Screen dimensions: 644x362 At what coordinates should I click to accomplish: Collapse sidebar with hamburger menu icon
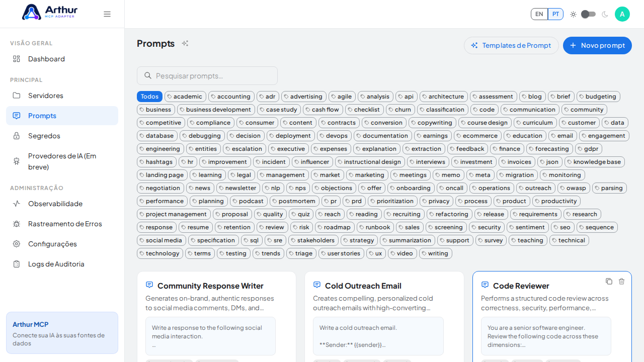[107, 14]
